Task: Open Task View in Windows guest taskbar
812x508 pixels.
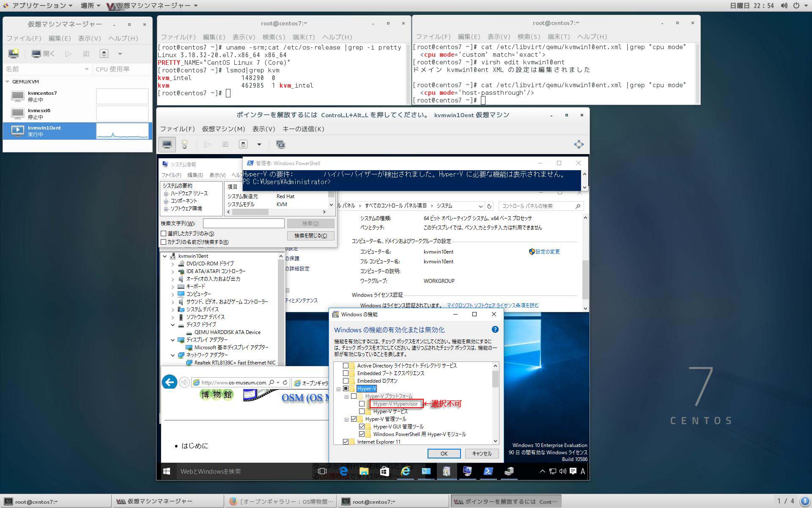Action: click(322, 471)
